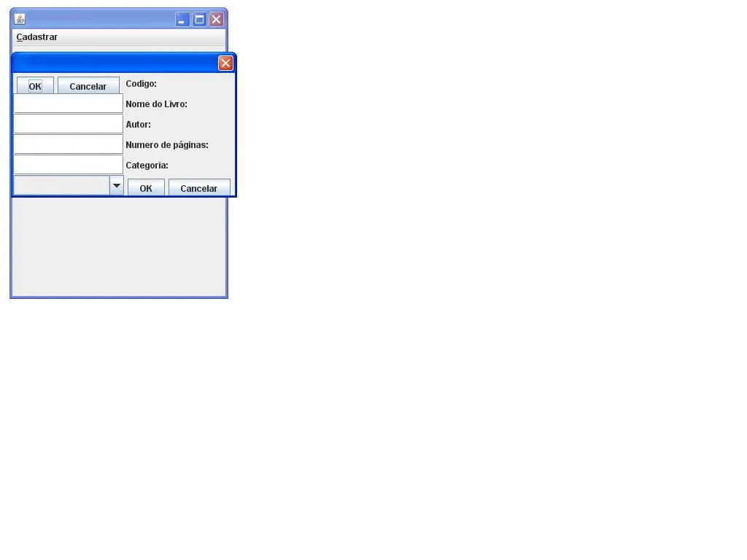
Task: Close the dialog with red X button
Action: (226, 63)
